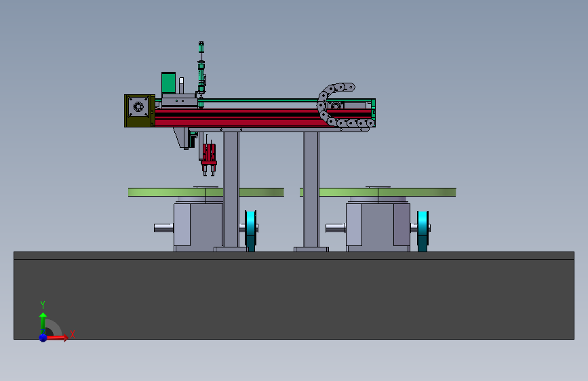Select the right gray indexer housing

378,227
